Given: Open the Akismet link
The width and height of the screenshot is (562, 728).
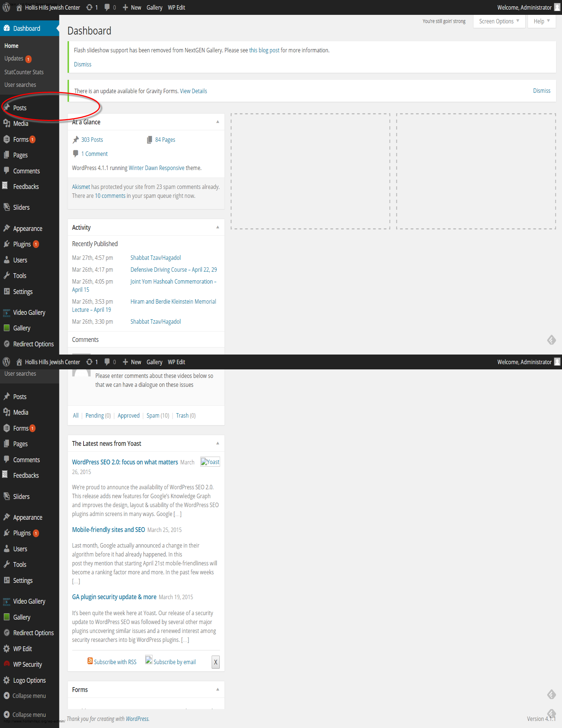Looking at the screenshot, I should click(x=81, y=187).
